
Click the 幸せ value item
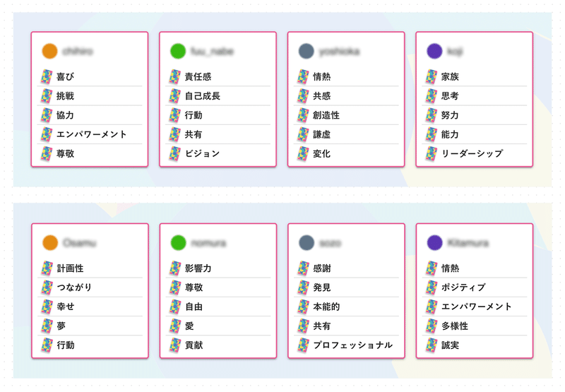coord(90,307)
